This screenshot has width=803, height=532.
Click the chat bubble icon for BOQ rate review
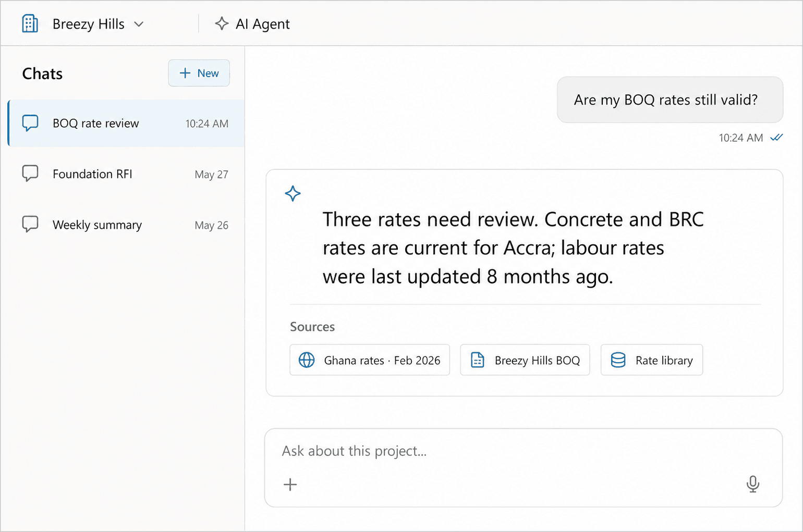click(x=30, y=123)
